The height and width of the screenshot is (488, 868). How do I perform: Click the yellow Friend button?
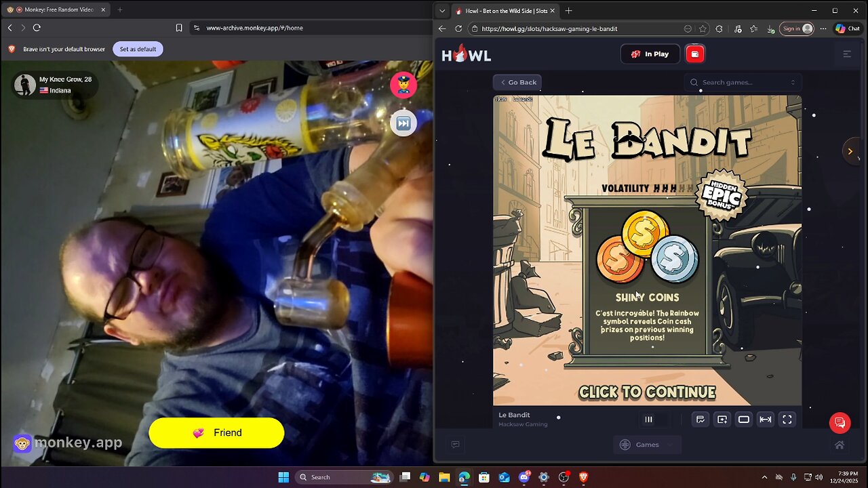pos(216,432)
